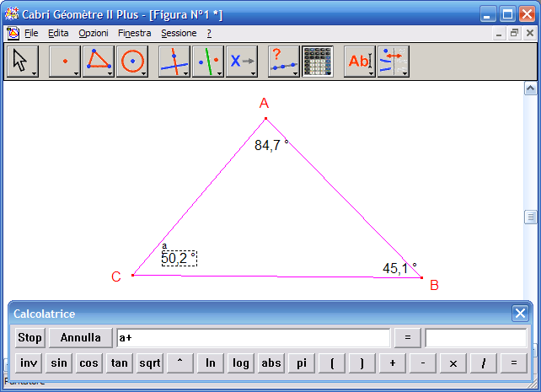Viewport: 541px width, 392px height.
Task: Open the Sessione menu
Action: (179, 33)
